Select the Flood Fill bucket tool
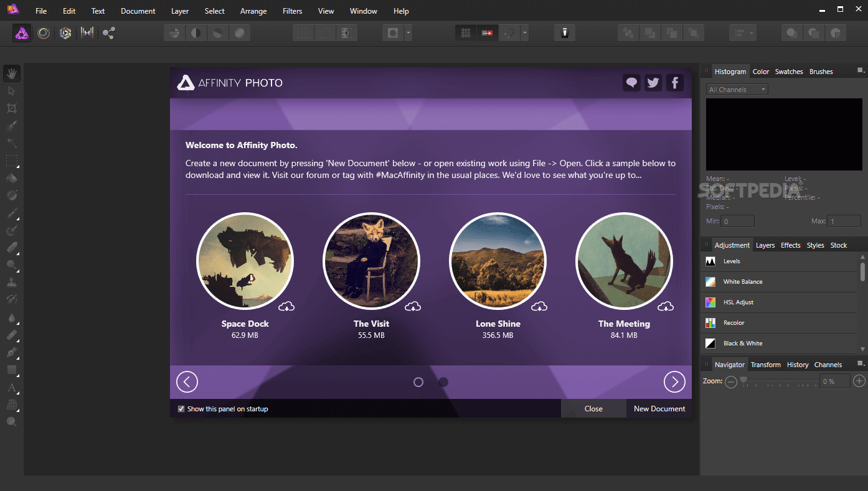The height and width of the screenshot is (491, 868). pos(12,179)
